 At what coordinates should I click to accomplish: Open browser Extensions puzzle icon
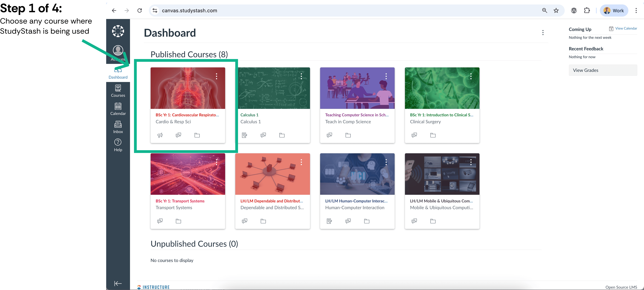coord(587,11)
